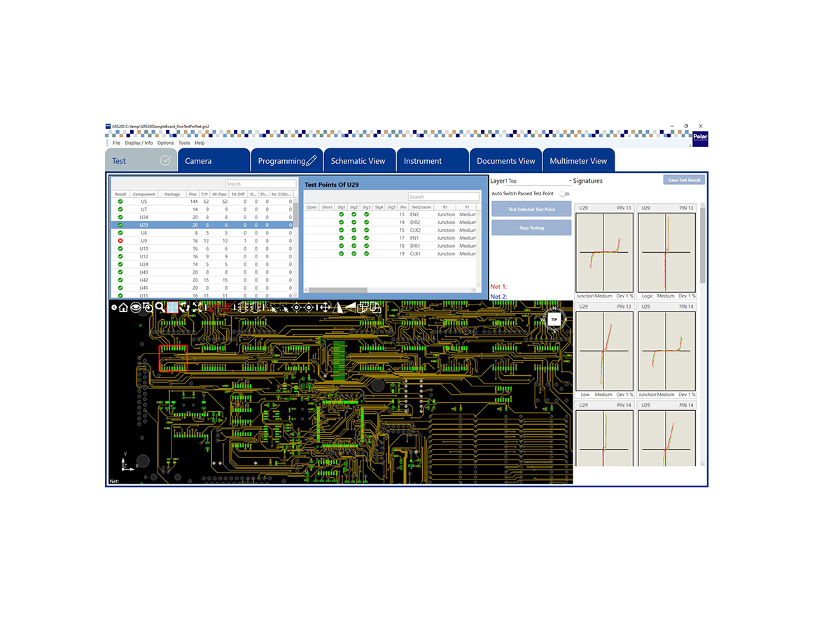Viewport: 840px width, 630px height.
Task: Open the Display / Info menu
Action: [x=139, y=143]
